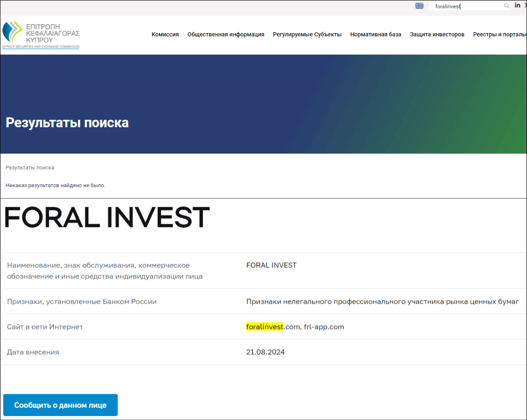Click the Наименование, знак обслуживания label
This screenshot has height=420, width=527.
[105, 271]
